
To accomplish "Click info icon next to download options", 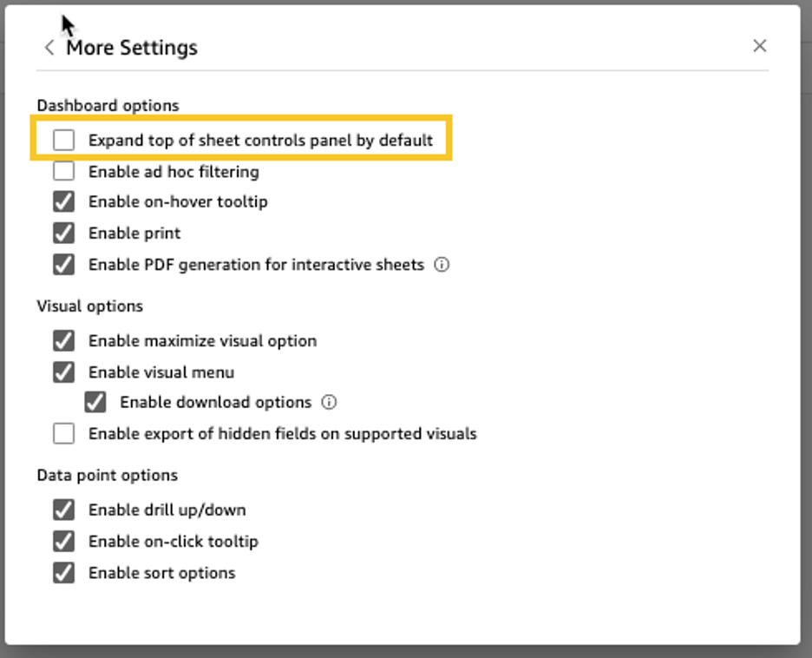I will pyautogui.click(x=329, y=402).
